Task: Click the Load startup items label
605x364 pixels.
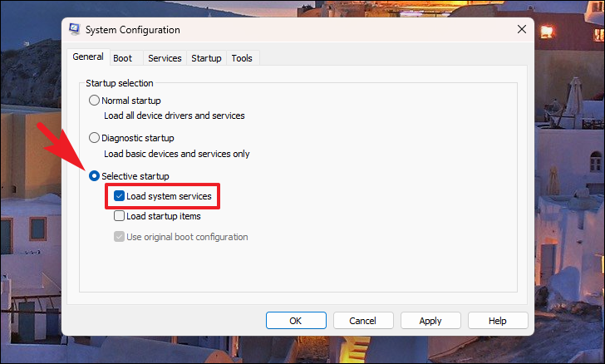Action: click(x=164, y=216)
